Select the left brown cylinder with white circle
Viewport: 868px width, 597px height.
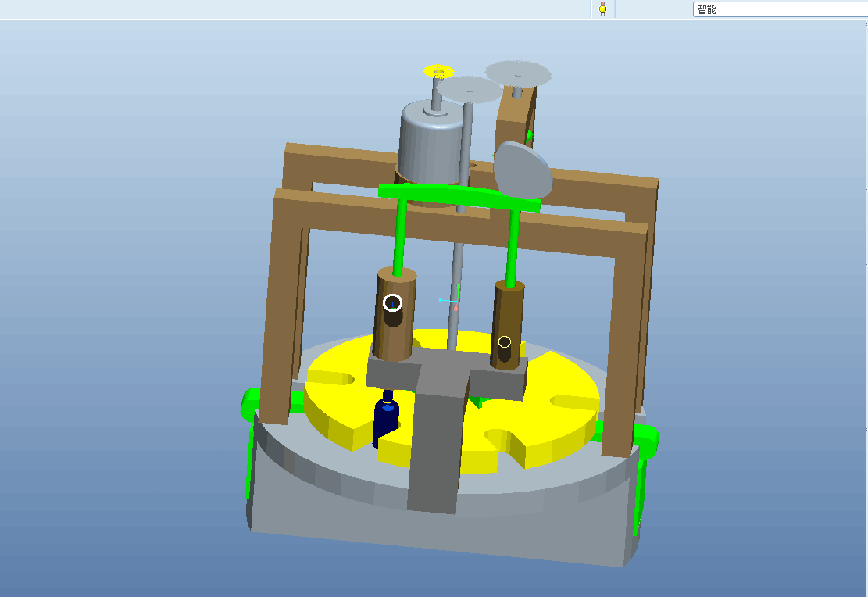[x=394, y=315]
